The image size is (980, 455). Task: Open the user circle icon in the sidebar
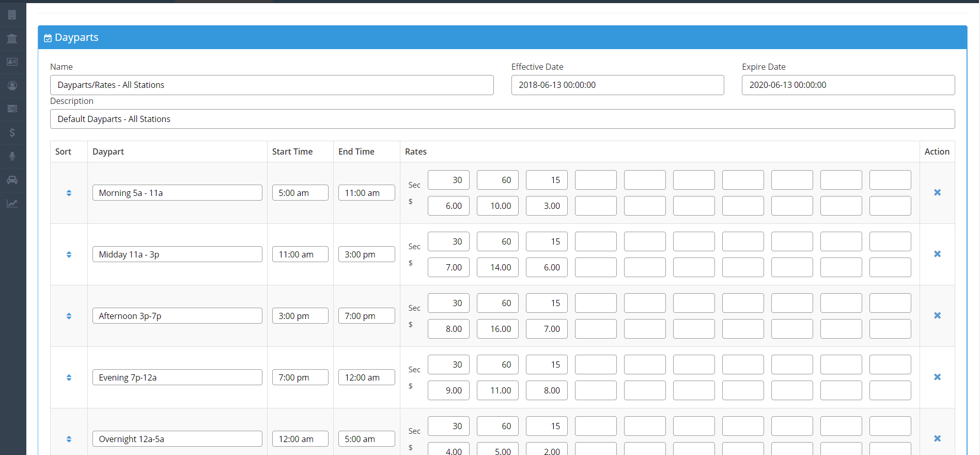tap(12, 86)
